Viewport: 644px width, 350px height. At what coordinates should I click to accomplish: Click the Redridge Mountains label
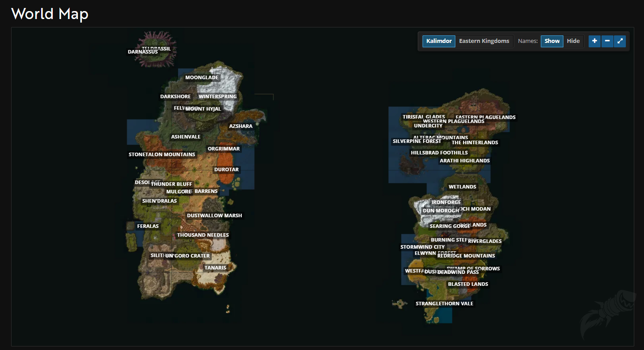pyautogui.click(x=466, y=256)
